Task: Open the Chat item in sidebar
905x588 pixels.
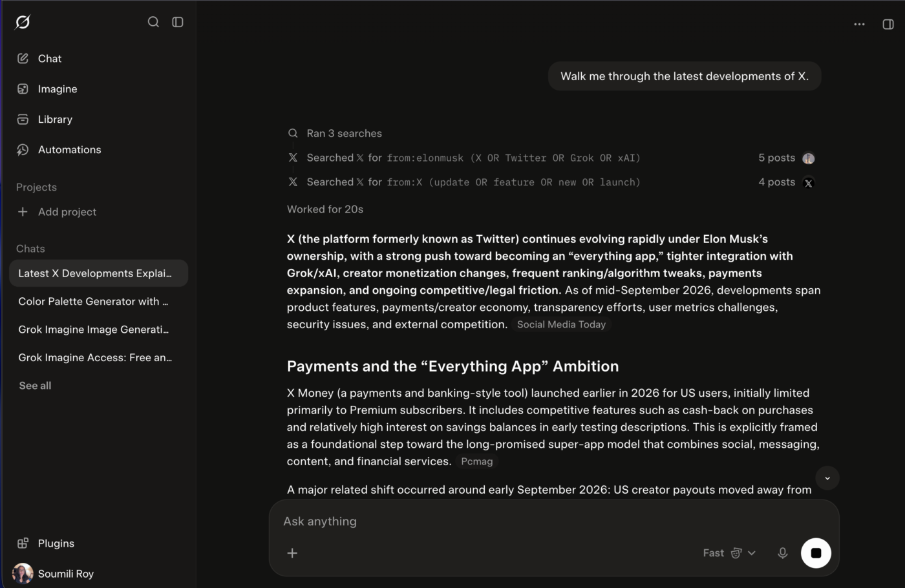Action: [98, 58]
